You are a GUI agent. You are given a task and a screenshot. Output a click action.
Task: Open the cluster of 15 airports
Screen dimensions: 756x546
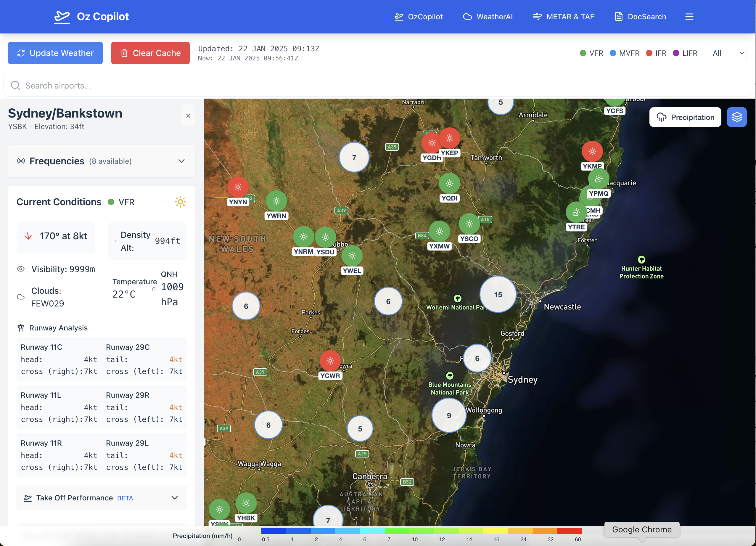pyautogui.click(x=498, y=294)
